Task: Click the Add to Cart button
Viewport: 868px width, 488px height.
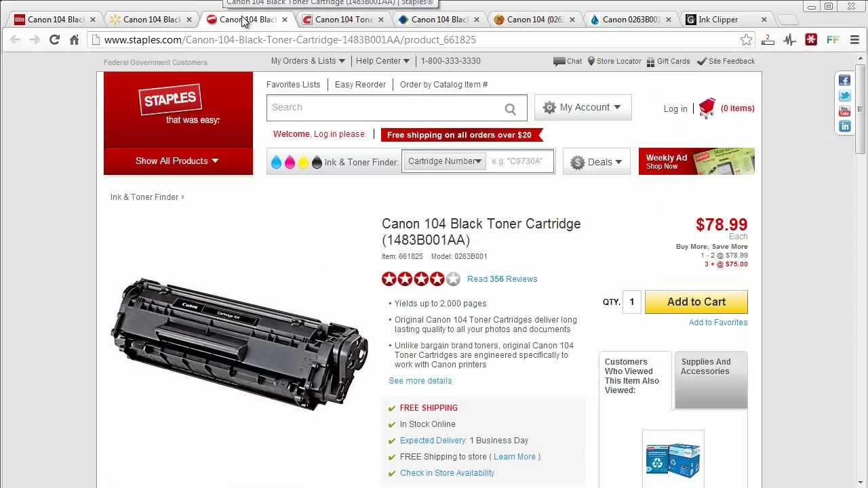Action: (696, 302)
